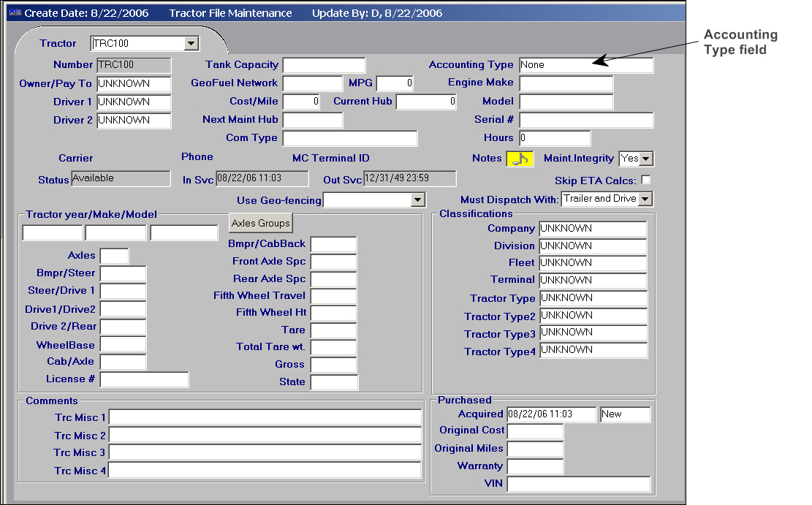The width and height of the screenshot is (812, 505).
Task: Click the State field
Action: point(334,382)
